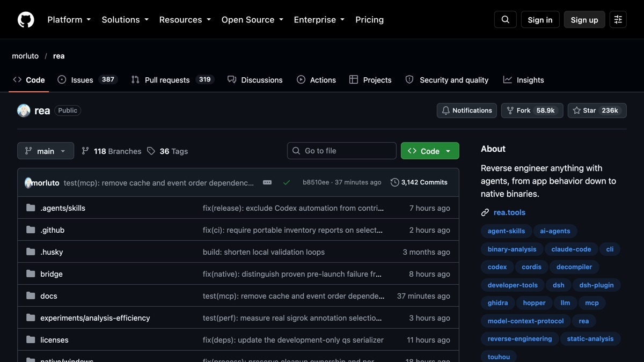Select the mcp topic tag
Image resolution: width=644 pixels, height=362 pixels.
592,303
